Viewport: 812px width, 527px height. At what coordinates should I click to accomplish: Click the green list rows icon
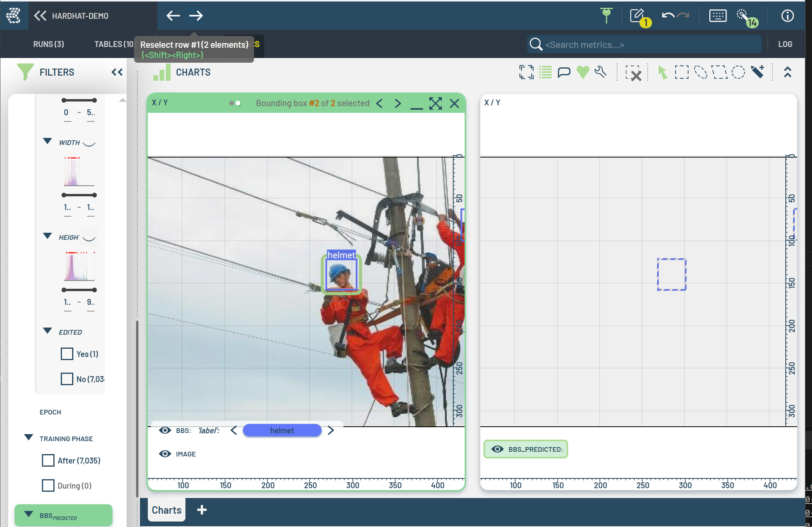pos(545,72)
